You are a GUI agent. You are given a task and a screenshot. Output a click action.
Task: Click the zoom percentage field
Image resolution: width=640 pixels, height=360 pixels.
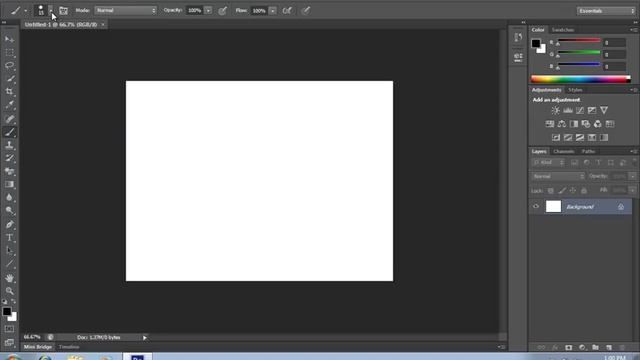(32, 337)
